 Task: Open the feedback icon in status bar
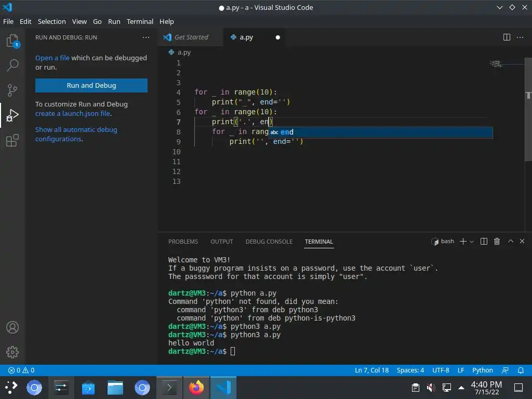pos(505,370)
